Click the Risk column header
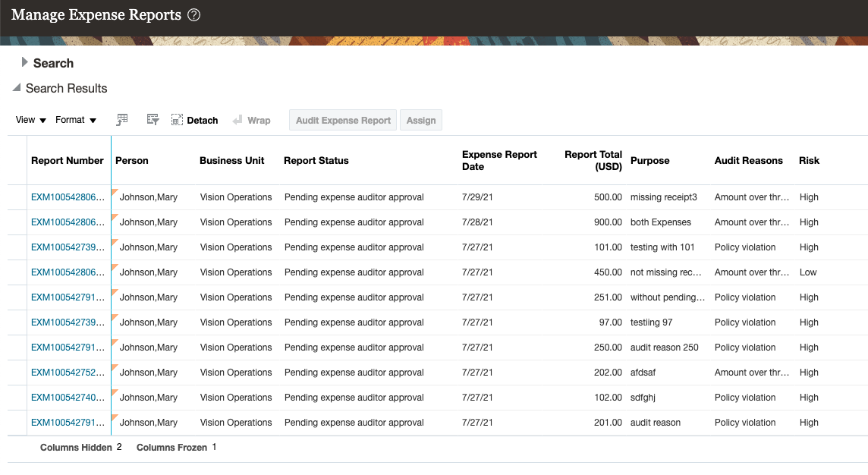 [809, 160]
